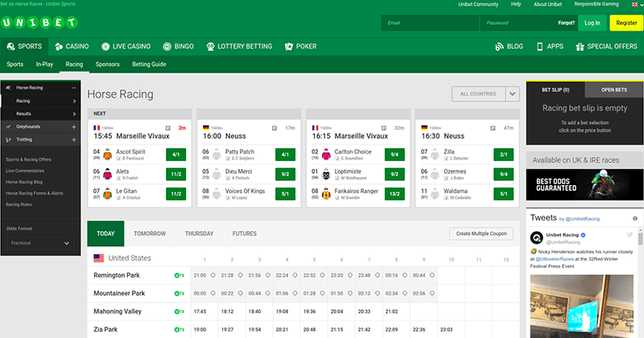Click the Remington Park TV stream icon

(x=180, y=274)
